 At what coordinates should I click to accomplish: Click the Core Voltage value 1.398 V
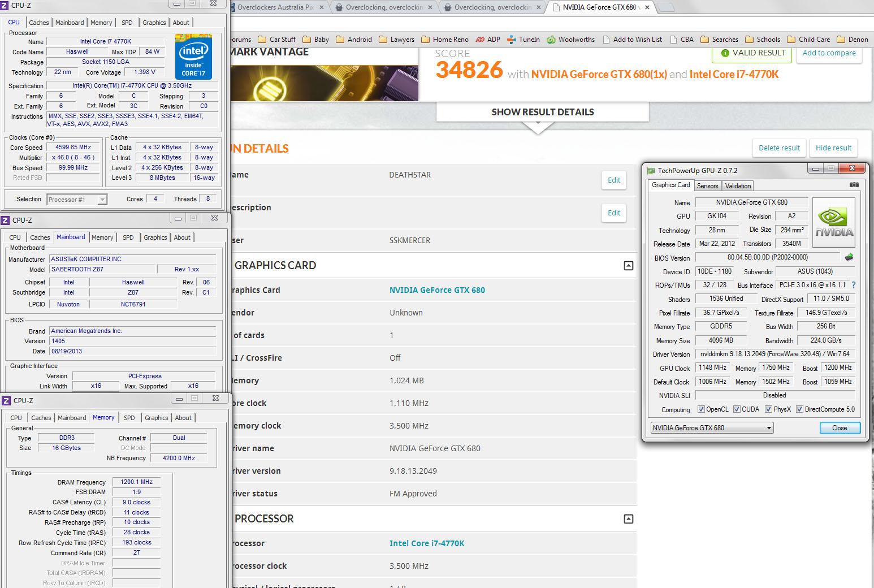tap(145, 72)
